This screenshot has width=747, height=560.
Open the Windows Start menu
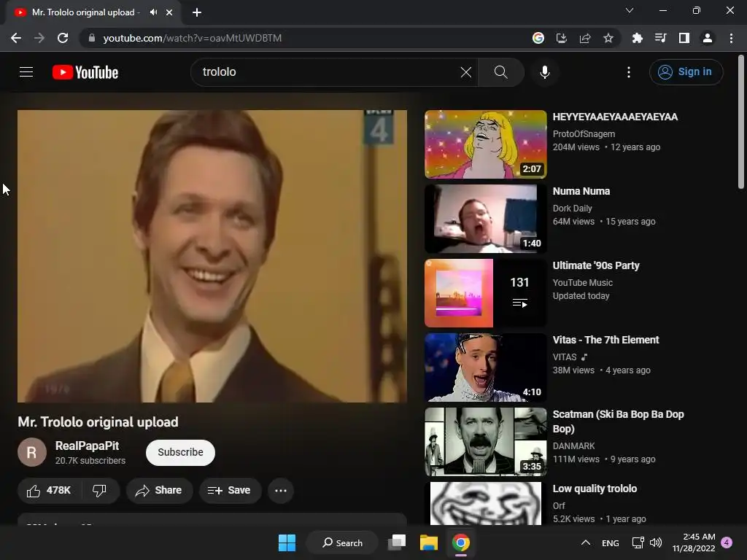coord(287,542)
